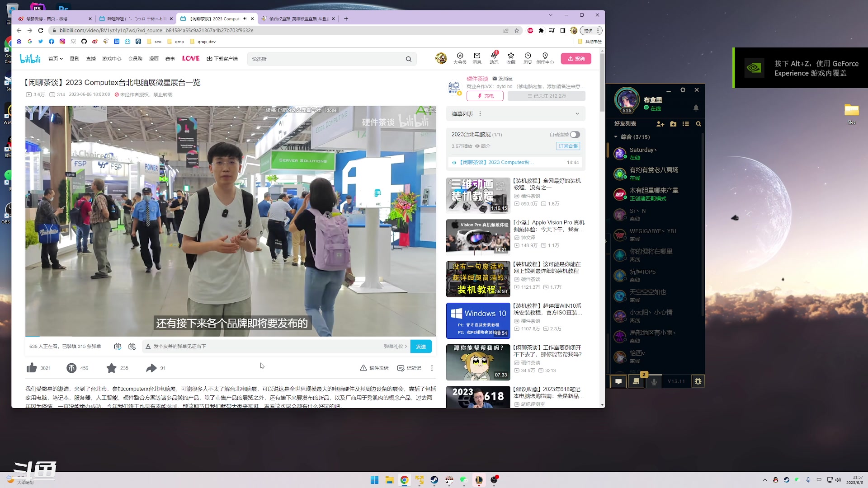Image resolution: width=868 pixels, height=488 pixels.
Task: Open the 记笔记 notes tool
Action: click(x=409, y=368)
